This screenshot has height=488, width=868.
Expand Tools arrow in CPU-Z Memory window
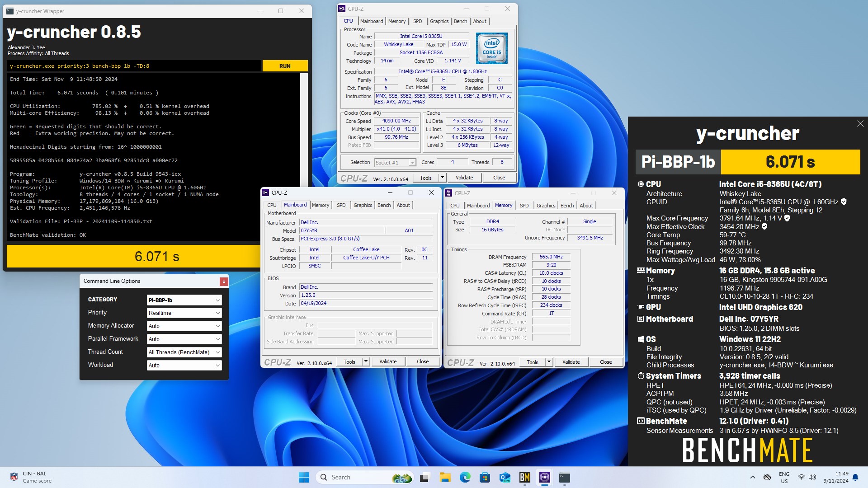point(549,362)
